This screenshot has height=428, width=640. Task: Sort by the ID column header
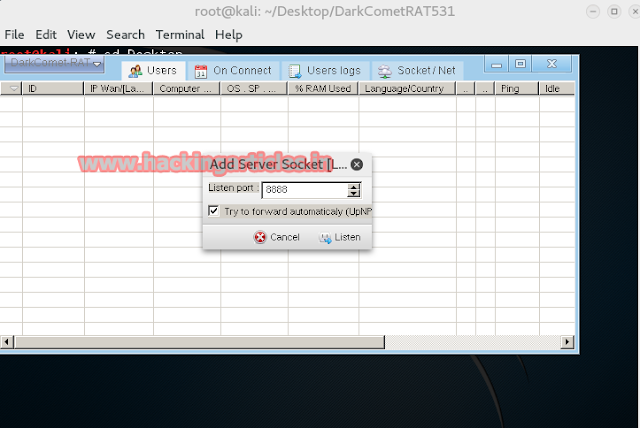[53, 89]
